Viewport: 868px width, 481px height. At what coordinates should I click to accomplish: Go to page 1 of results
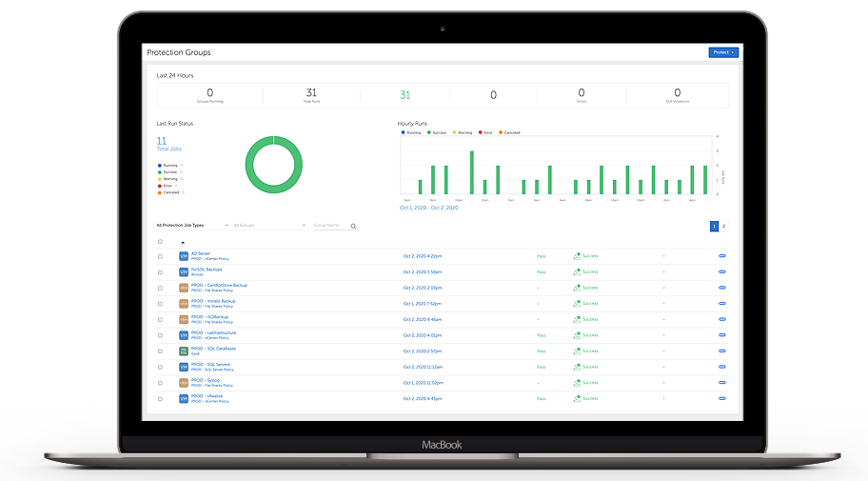click(714, 226)
